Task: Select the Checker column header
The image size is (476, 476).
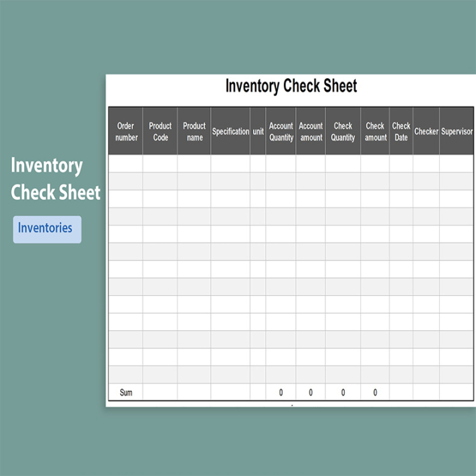Action: click(x=426, y=131)
